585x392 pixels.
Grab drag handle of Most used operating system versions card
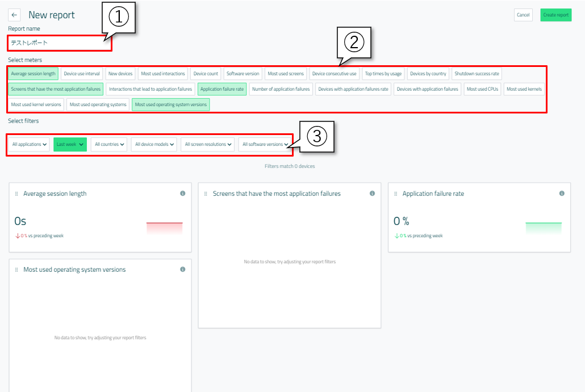[16, 270]
